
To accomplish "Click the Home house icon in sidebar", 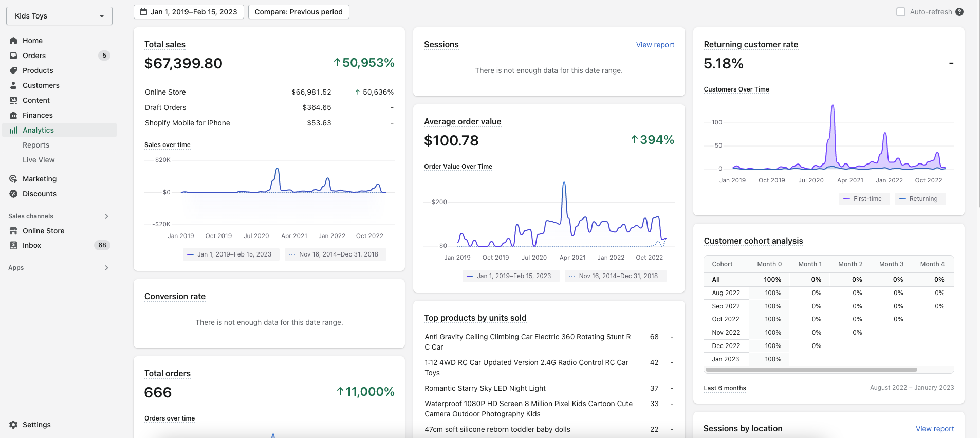I will tap(13, 41).
